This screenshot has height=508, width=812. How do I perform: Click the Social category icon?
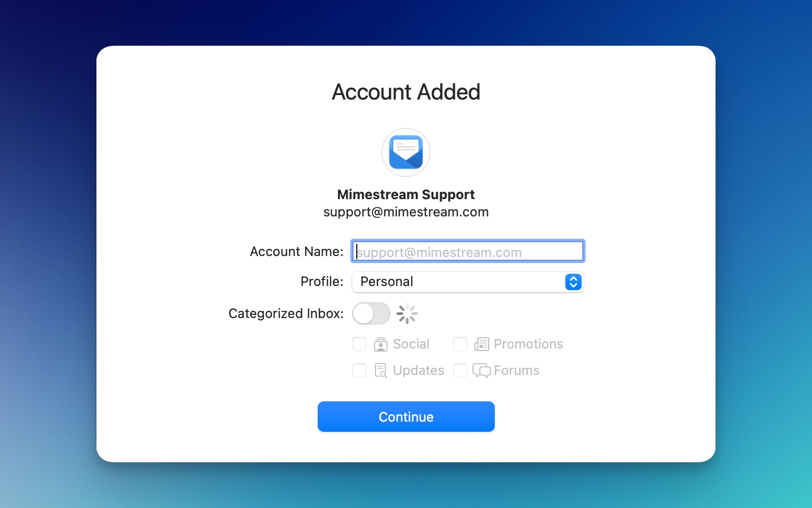coord(382,344)
